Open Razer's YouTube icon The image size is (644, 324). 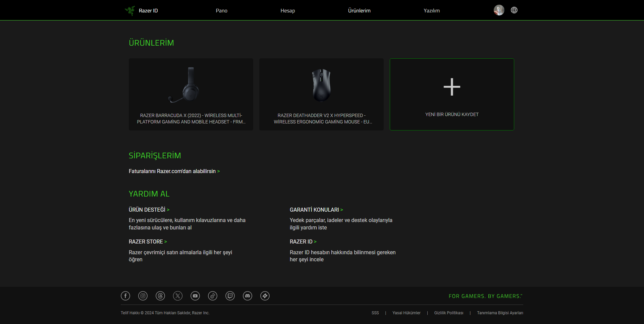pyautogui.click(x=195, y=296)
